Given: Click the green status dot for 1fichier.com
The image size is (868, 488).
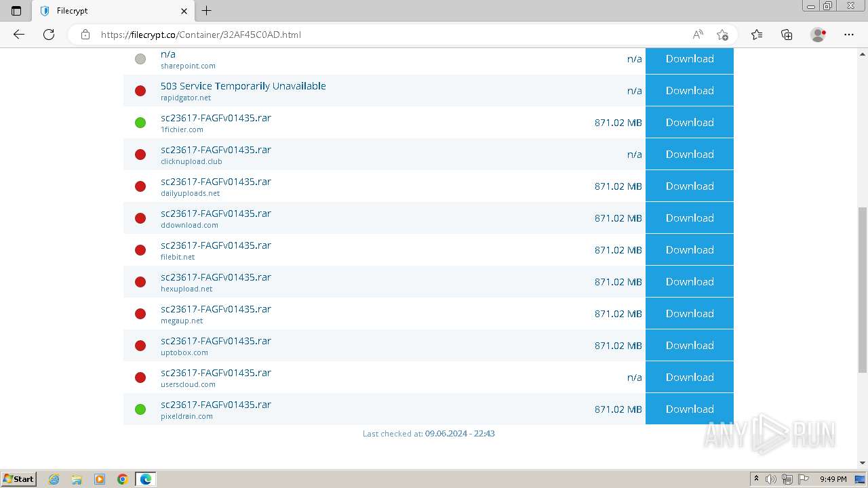Looking at the screenshot, I should click(x=140, y=123).
